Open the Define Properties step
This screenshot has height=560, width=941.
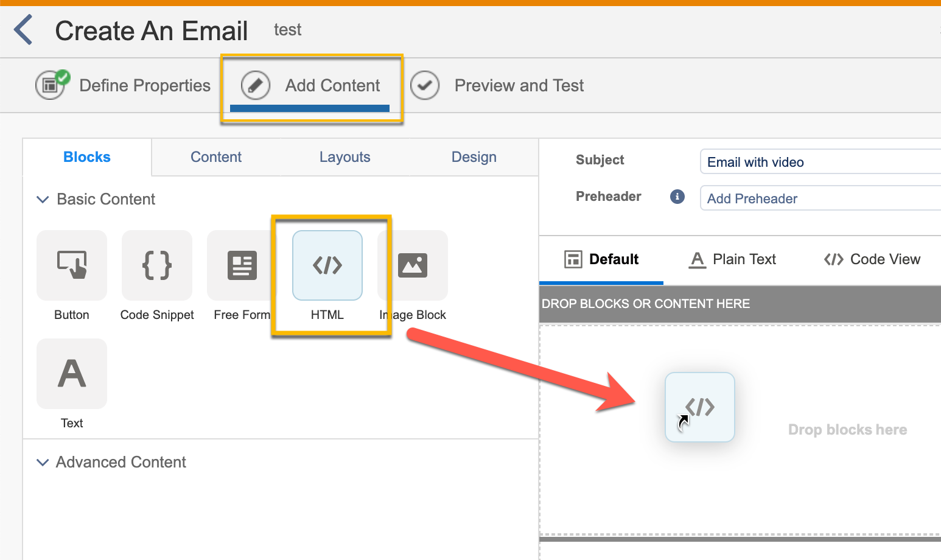tap(123, 85)
